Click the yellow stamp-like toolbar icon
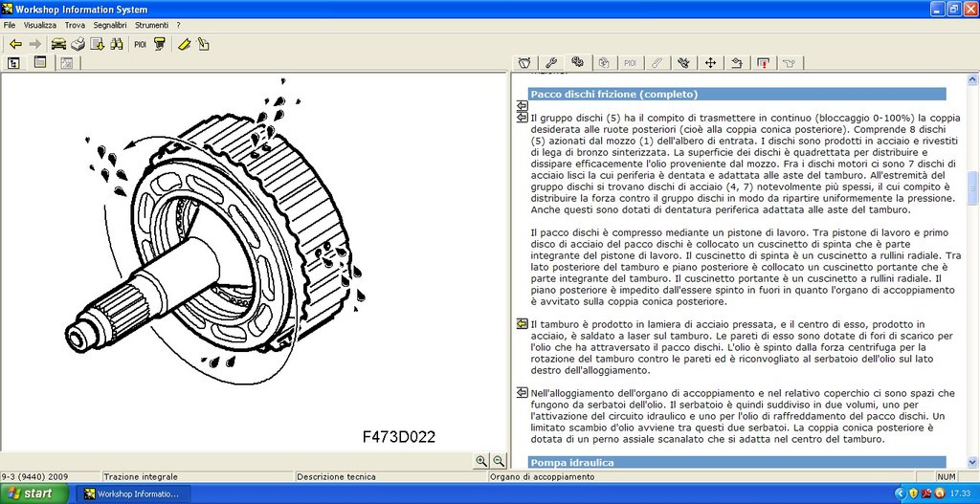This screenshot has width=980, height=504. pos(160,44)
